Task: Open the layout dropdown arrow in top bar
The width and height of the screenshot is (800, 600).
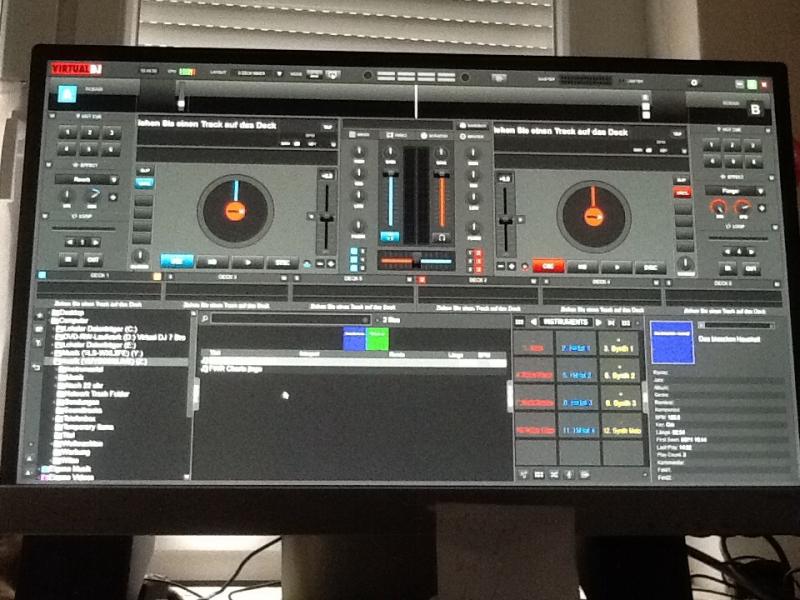Action: (x=280, y=73)
